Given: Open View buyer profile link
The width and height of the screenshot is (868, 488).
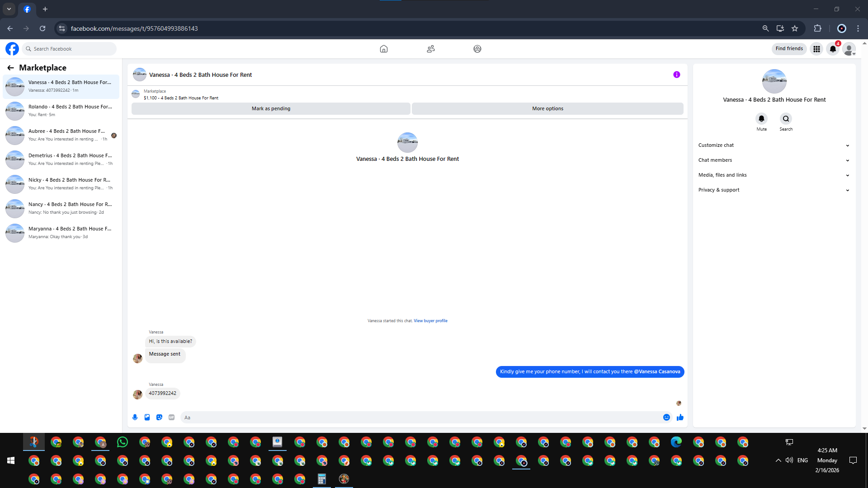Looking at the screenshot, I should 430,321.
